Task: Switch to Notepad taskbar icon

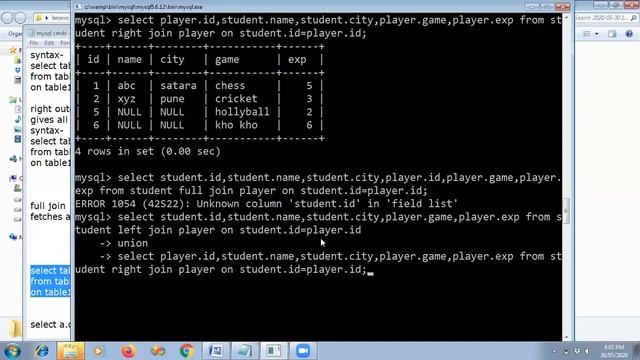Action: pyautogui.click(x=244, y=351)
